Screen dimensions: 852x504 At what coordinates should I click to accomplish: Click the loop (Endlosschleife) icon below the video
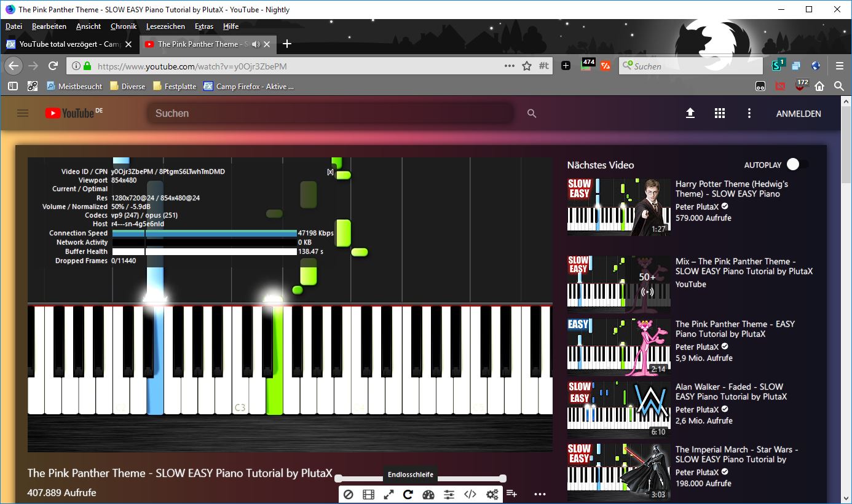tap(408, 494)
